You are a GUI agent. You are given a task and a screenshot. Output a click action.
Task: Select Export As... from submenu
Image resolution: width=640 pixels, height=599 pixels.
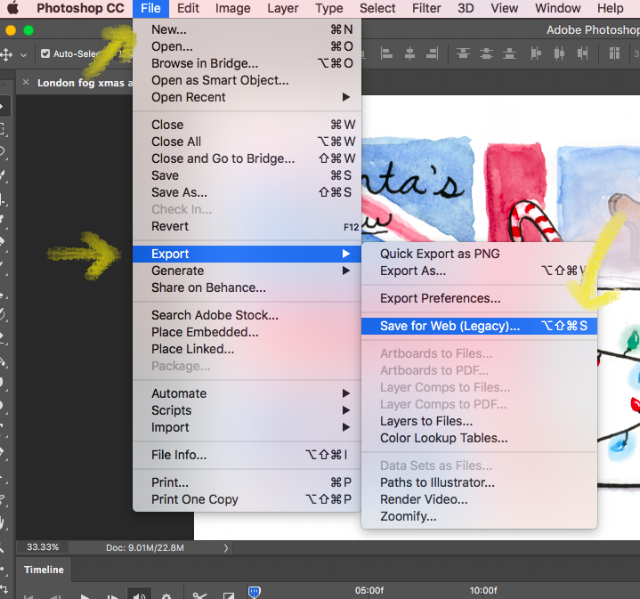[479, 271]
